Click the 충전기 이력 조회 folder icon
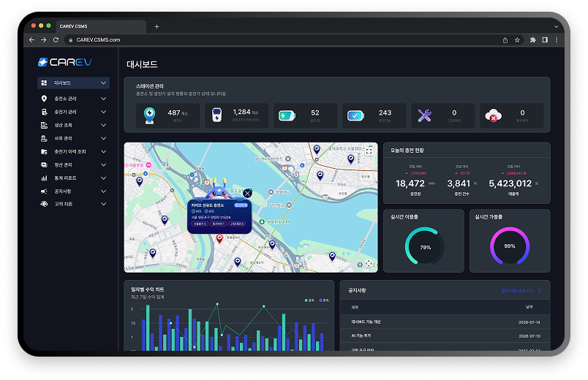This screenshot has width=588, height=380. coord(44,151)
